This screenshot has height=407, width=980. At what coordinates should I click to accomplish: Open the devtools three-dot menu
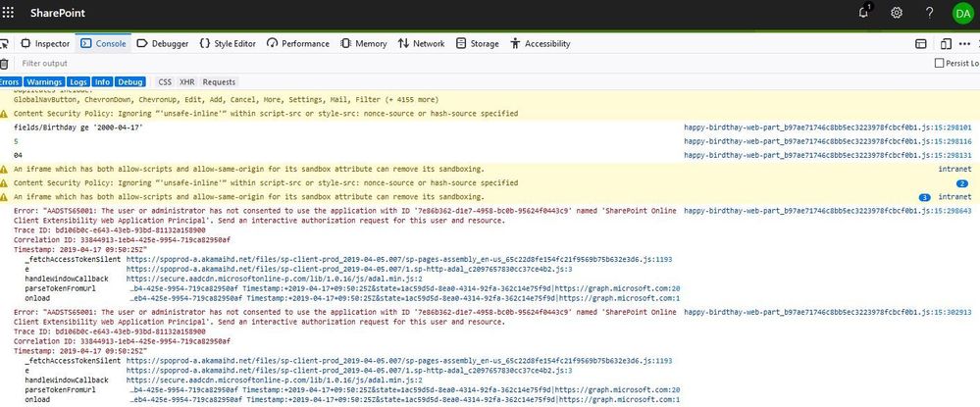965,44
